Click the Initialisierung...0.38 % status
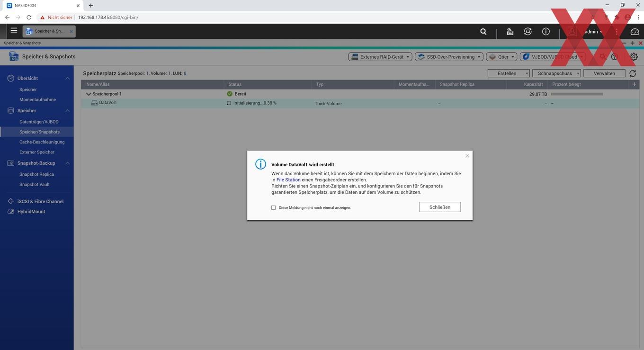Screen dimensions: 644x350 (255, 103)
